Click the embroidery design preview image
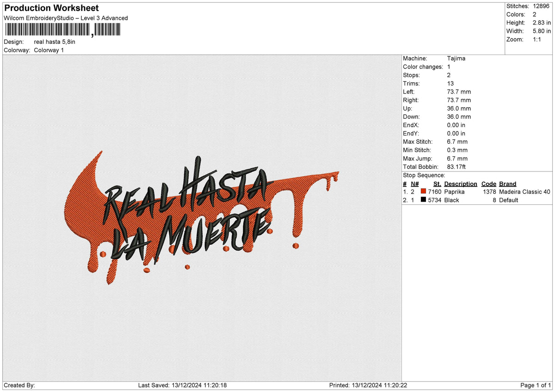555x392 pixels. click(202, 218)
